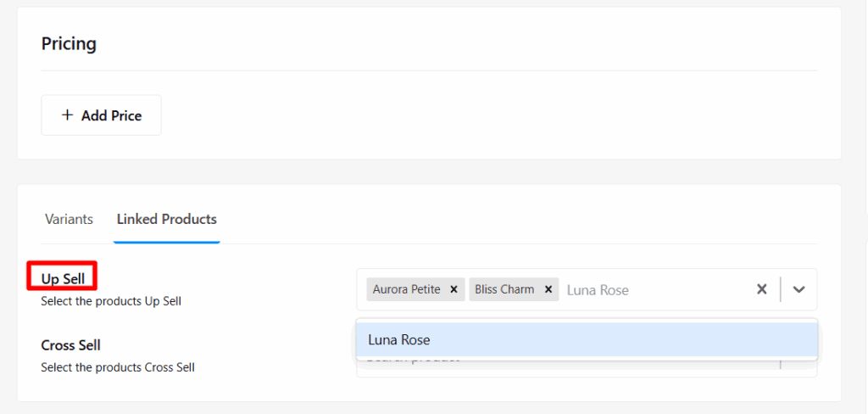Click the Pricing section heading
This screenshot has height=414, width=868.
[x=69, y=43]
